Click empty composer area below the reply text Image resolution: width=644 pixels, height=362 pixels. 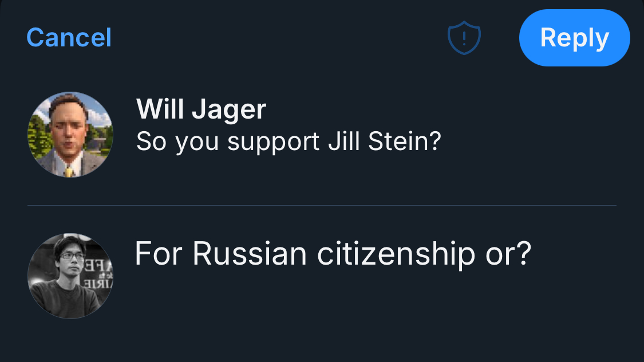click(343, 321)
